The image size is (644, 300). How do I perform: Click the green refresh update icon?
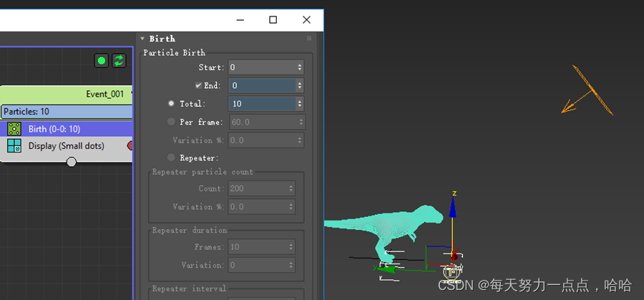coord(119,61)
